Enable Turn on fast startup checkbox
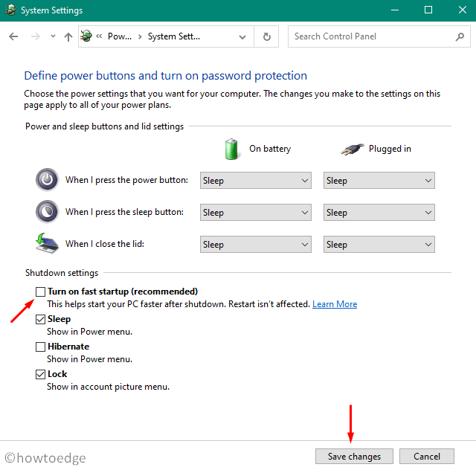The height and width of the screenshot is (470, 476). coord(40,292)
